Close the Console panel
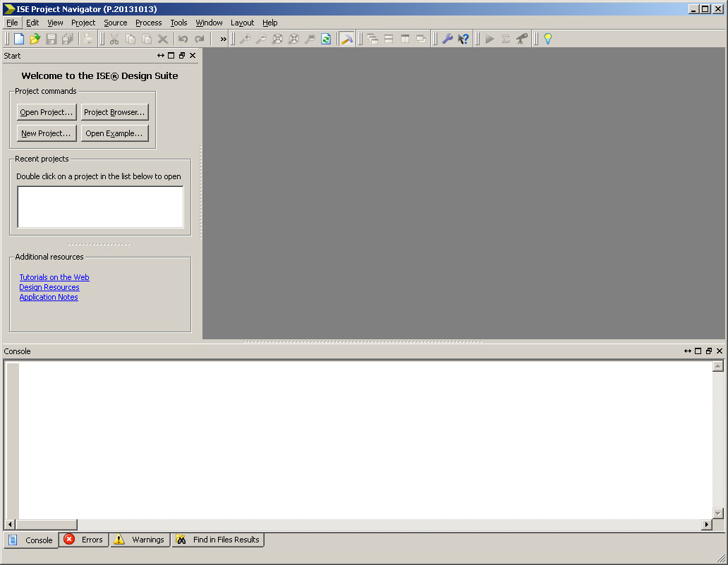 (720, 351)
